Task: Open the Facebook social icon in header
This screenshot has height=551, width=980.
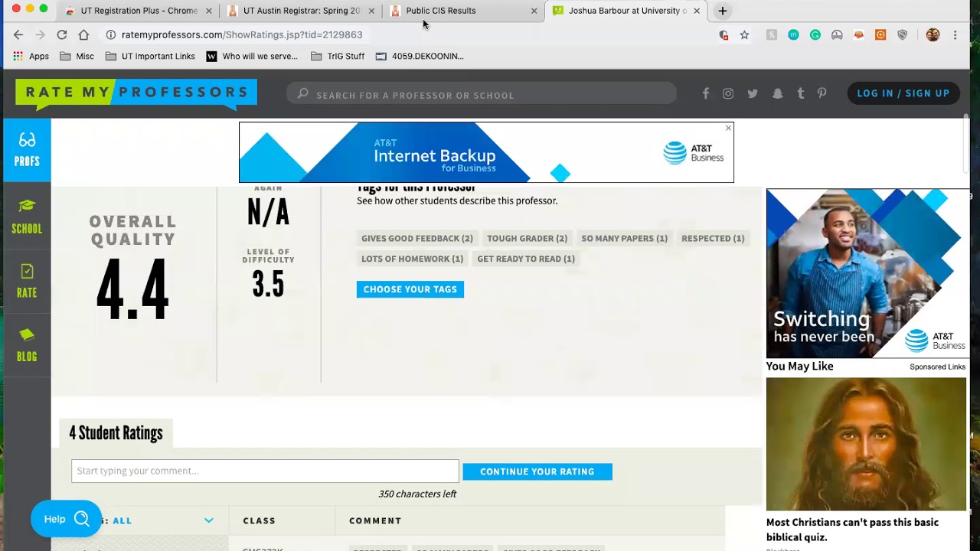Action: click(x=706, y=93)
